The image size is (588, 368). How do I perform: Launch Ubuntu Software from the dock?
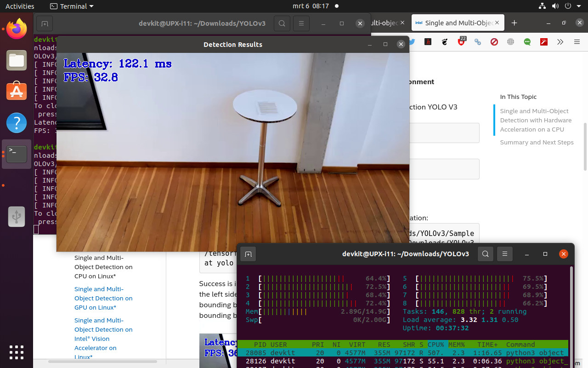coord(17,92)
